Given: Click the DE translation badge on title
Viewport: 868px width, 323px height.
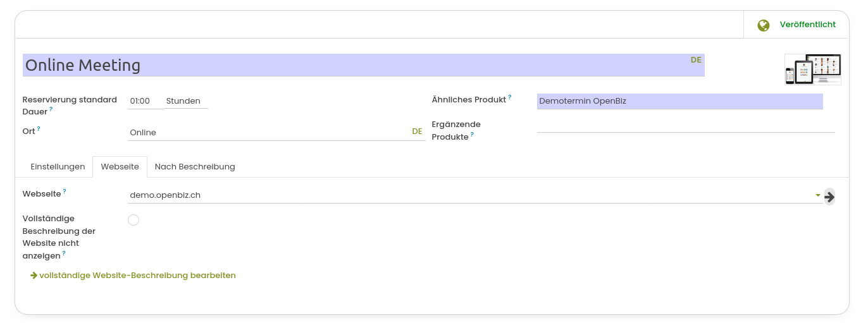Looking at the screenshot, I should (696, 60).
